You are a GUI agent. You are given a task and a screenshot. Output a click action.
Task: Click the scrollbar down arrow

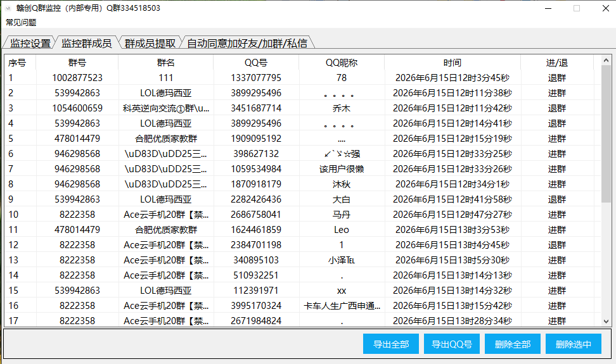coord(606,321)
